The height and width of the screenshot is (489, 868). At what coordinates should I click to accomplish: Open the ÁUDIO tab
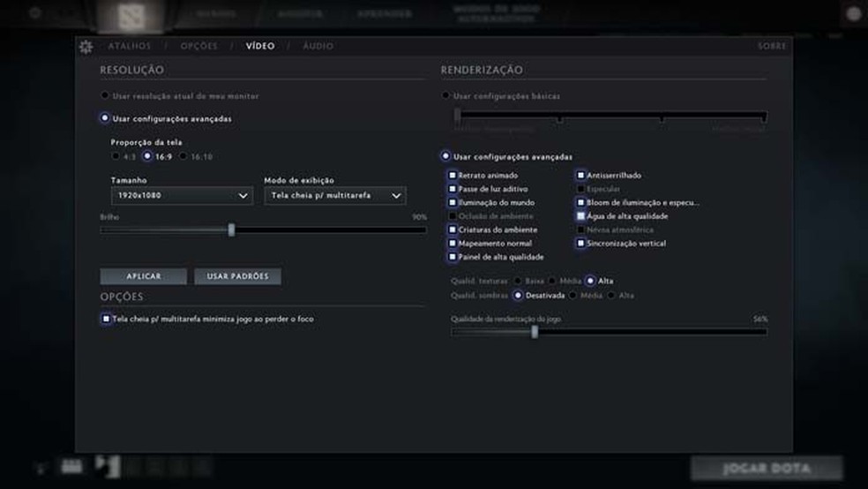[318, 46]
